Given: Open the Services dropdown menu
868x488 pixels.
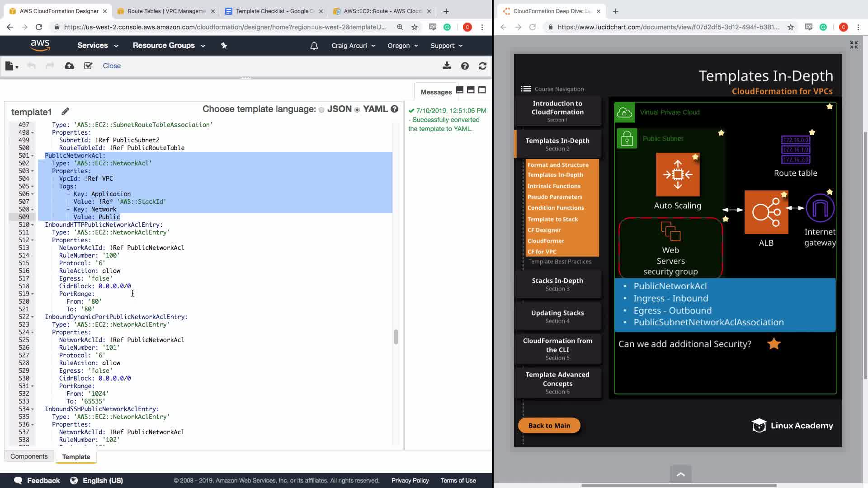Looking at the screenshot, I should (x=97, y=46).
